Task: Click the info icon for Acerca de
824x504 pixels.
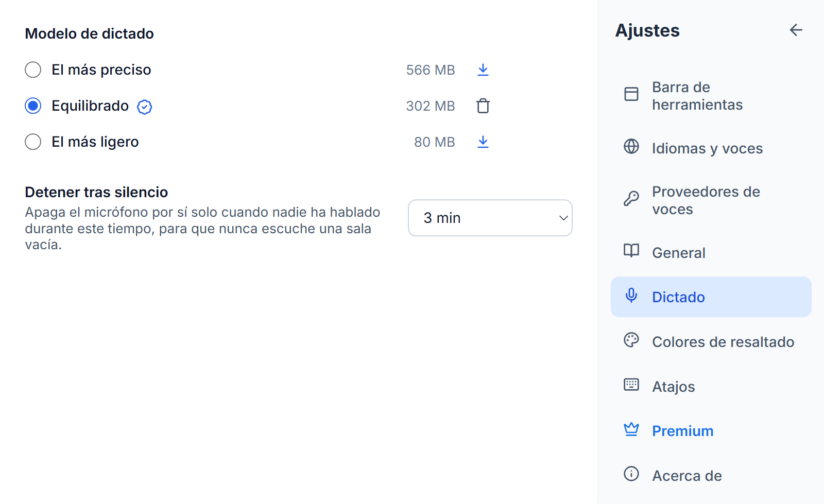Action: (631, 474)
